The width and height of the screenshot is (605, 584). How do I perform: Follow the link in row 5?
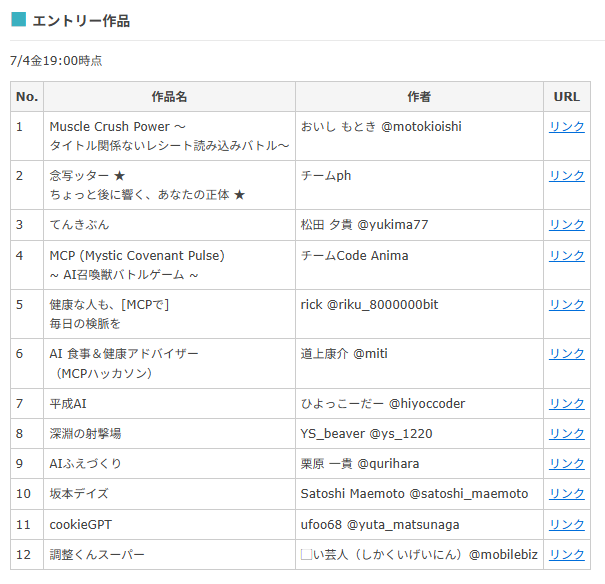point(566,305)
